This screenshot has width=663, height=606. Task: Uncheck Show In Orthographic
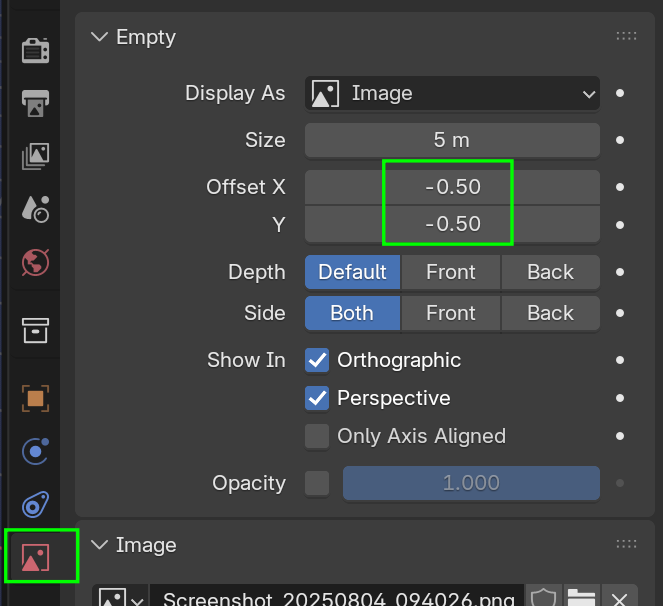pyautogui.click(x=317, y=360)
